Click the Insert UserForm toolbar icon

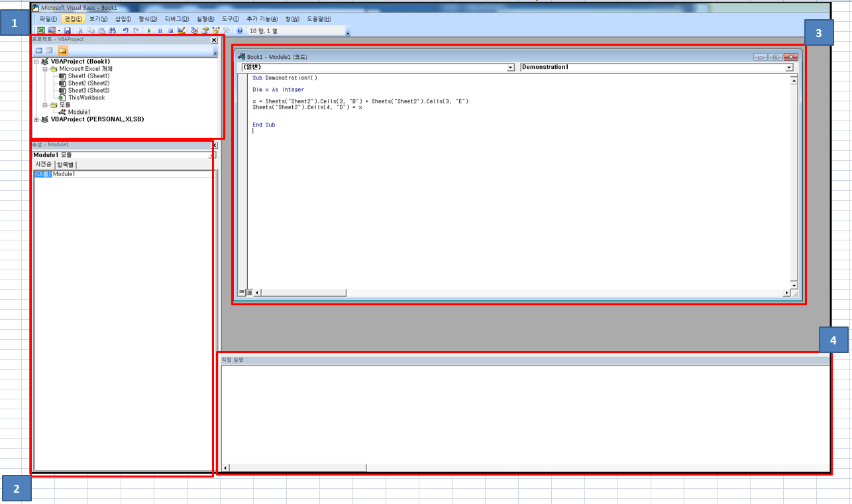click(x=52, y=30)
